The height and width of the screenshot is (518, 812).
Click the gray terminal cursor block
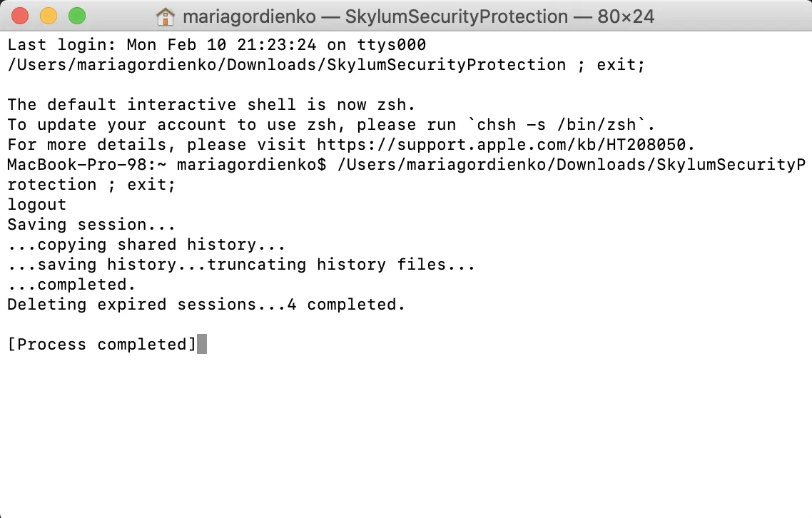(x=202, y=345)
